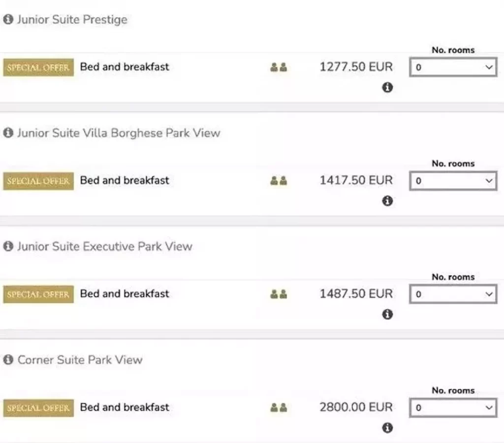This screenshot has height=443, width=504.
Task: Click Special Offer badge in Corner Suite row
Action: point(38,408)
